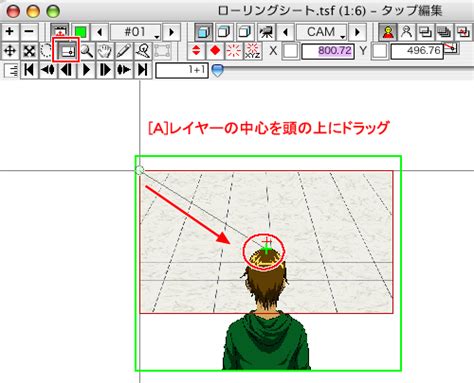Select the path motion tool icon

point(143,51)
